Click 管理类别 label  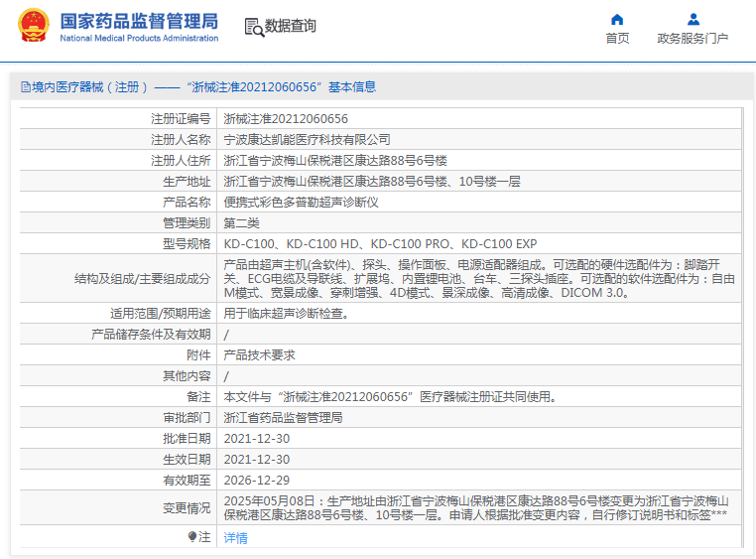(187, 223)
